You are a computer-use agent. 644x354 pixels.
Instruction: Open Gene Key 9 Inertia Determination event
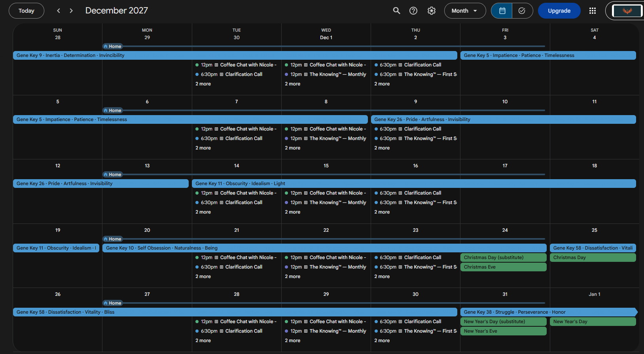tap(235, 55)
